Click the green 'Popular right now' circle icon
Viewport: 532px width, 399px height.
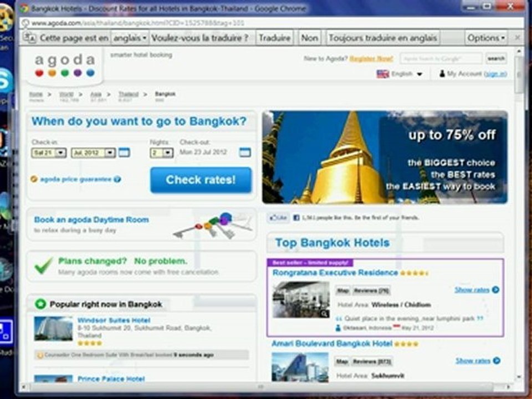(x=40, y=304)
